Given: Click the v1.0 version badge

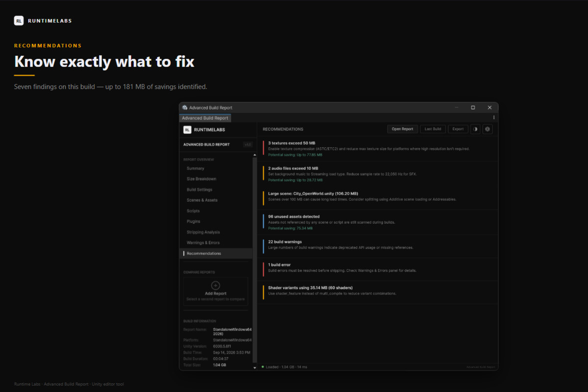Looking at the screenshot, I should tap(247, 145).
